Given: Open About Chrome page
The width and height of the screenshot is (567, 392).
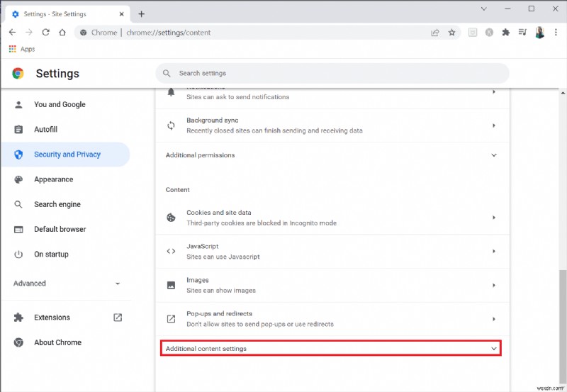Looking at the screenshot, I should point(65,342).
